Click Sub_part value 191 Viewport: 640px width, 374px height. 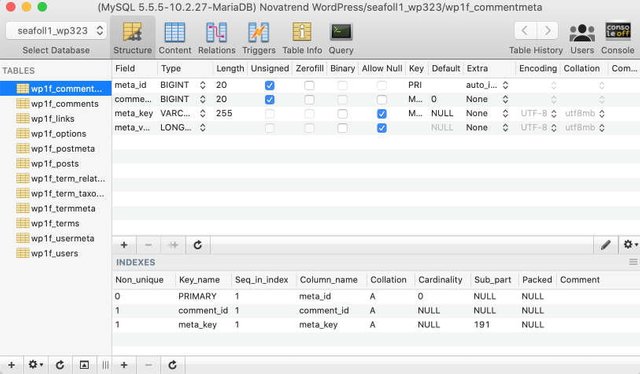[x=482, y=325]
